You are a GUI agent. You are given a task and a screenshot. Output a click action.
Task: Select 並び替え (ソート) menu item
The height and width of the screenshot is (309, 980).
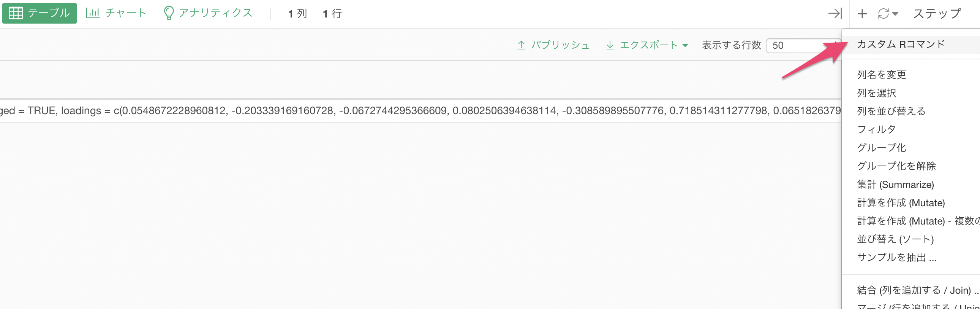point(895,239)
